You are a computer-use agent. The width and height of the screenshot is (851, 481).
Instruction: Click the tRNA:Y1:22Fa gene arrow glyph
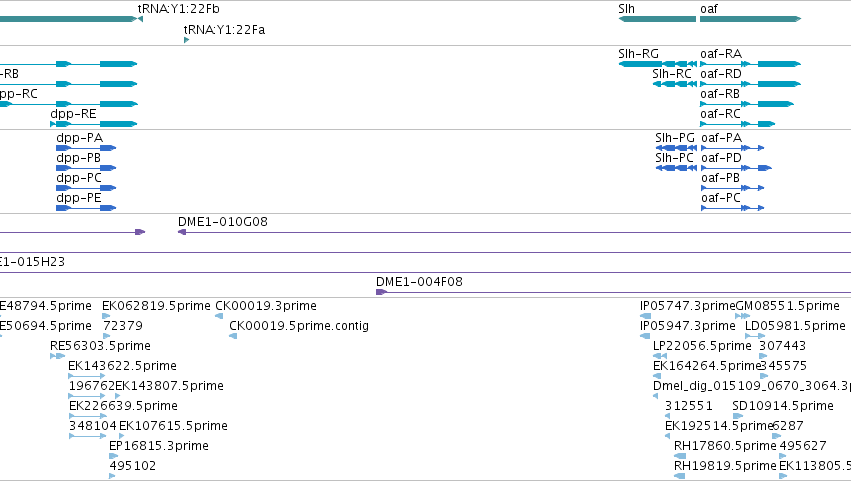186,40
